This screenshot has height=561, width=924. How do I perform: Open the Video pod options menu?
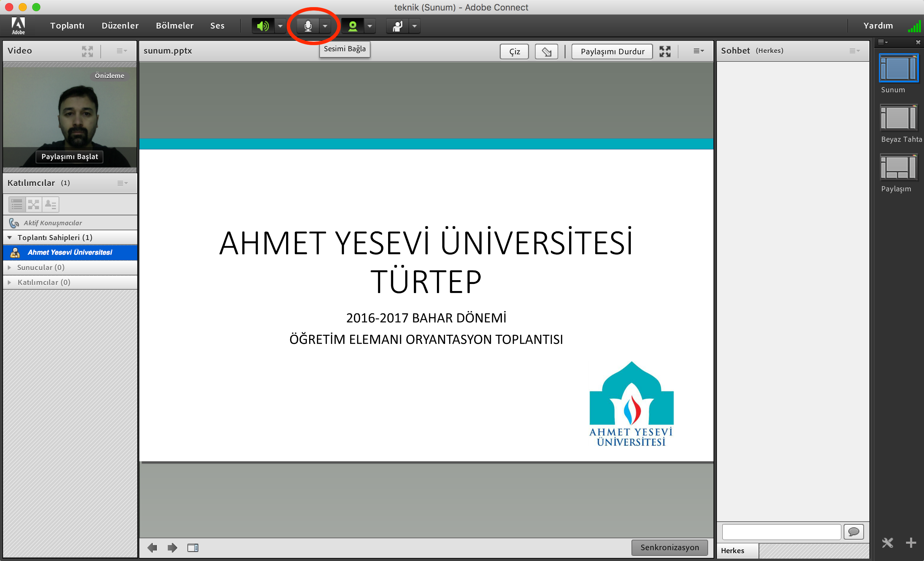(121, 51)
